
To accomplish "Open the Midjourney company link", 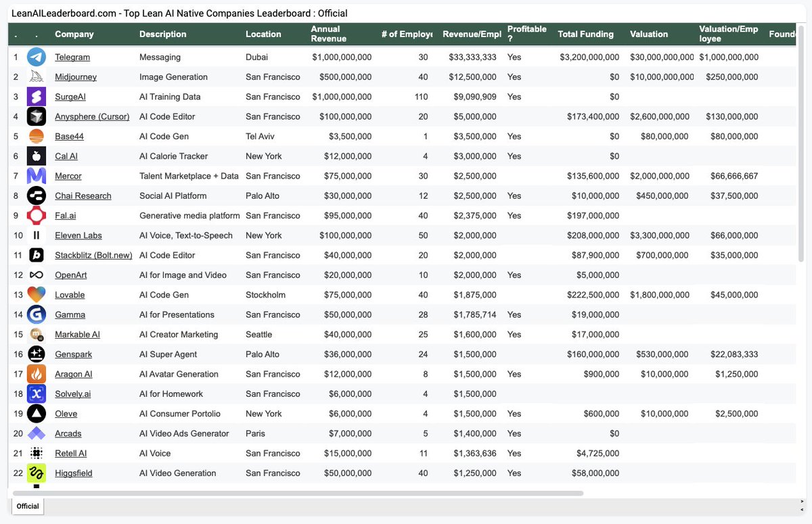I will 76,77.
